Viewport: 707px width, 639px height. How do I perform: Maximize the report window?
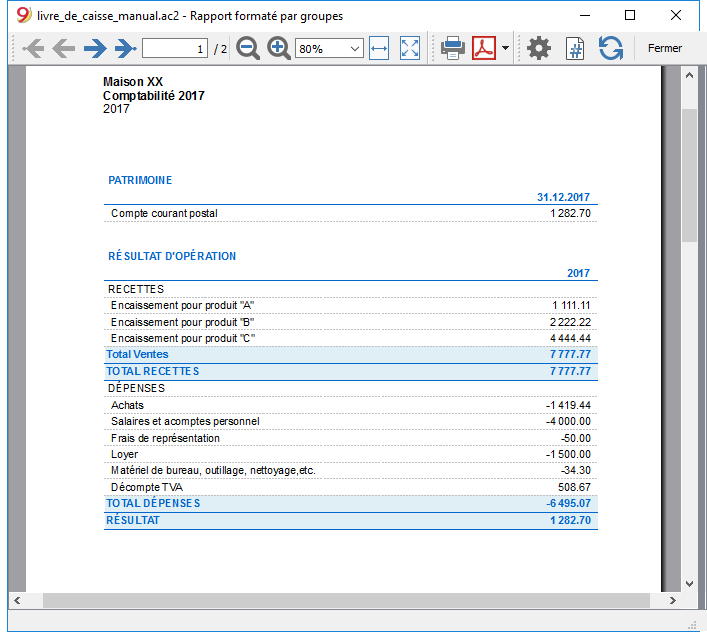630,15
